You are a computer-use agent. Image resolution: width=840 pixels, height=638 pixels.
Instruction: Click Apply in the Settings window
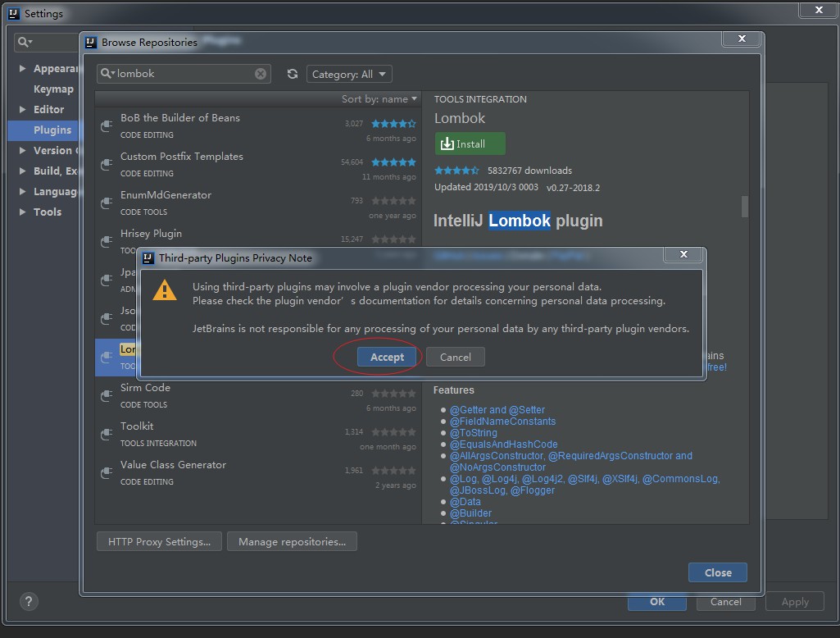click(x=795, y=602)
